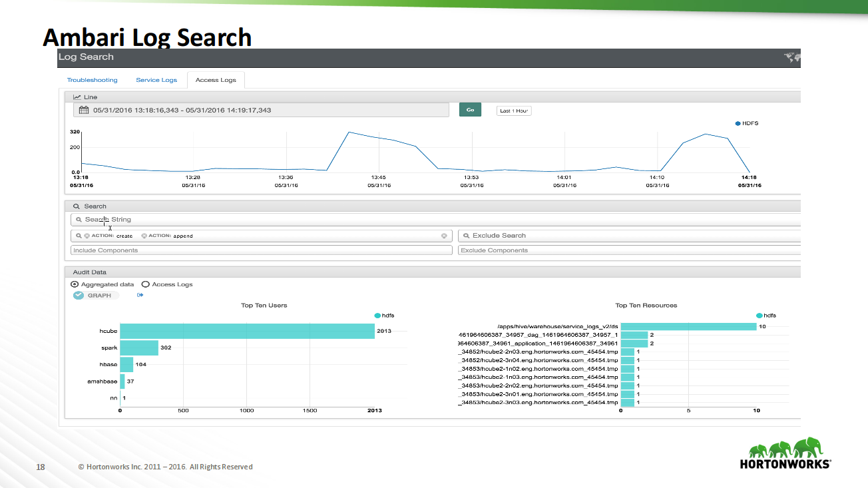The height and width of the screenshot is (488, 868).
Task: Click the hcube2-2n03 resource label
Action: (539, 352)
